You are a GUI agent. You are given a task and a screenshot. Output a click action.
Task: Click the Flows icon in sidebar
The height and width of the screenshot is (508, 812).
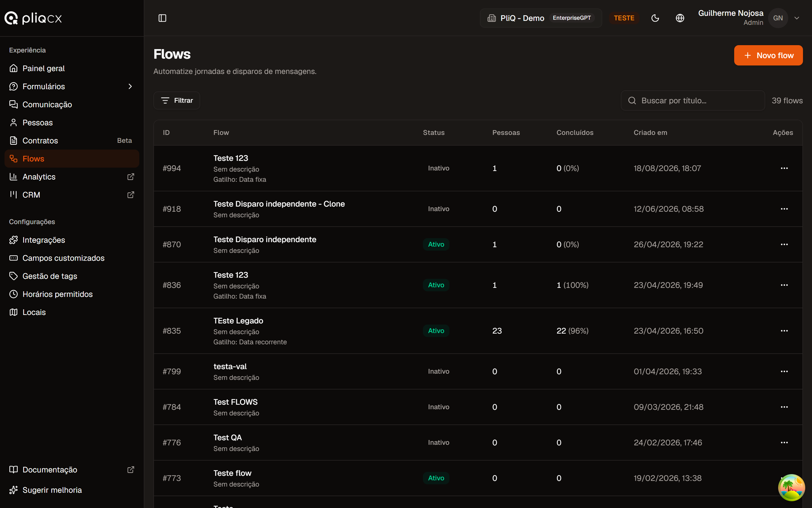point(14,159)
